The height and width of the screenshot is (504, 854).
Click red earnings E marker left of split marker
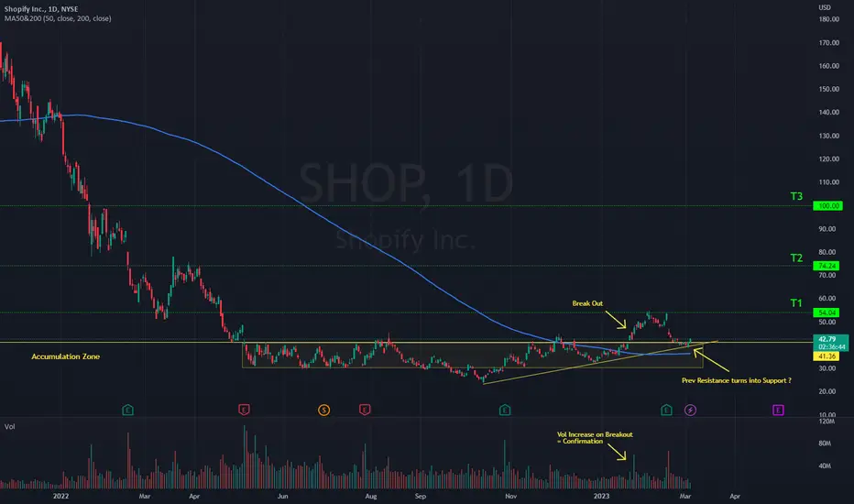pos(244,410)
